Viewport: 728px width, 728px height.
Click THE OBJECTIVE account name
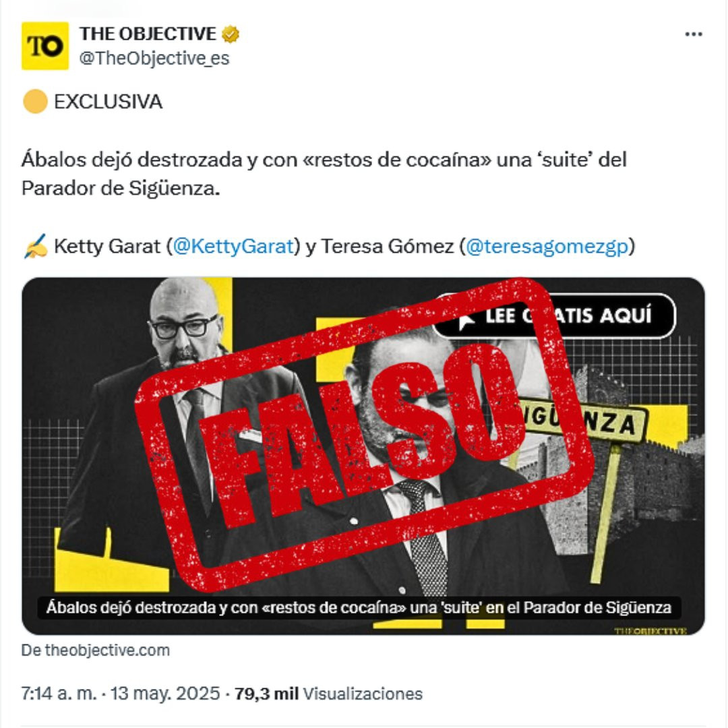(148, 34)
